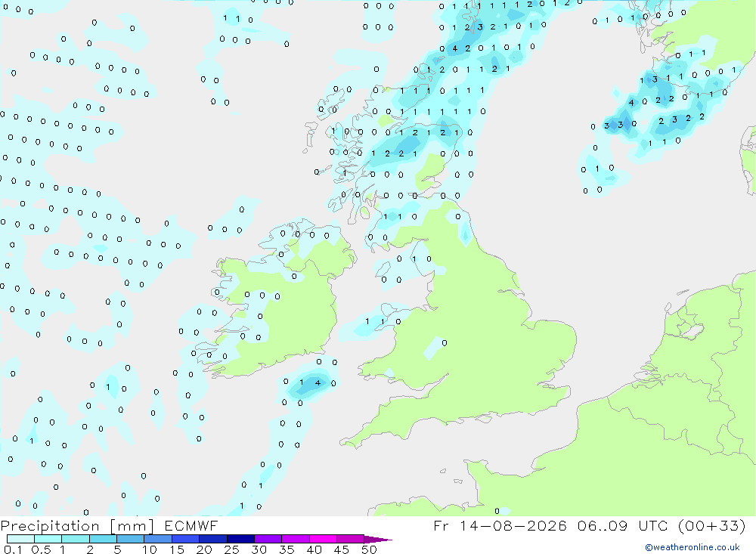The height and width of the screenshot is (554, 756).
Task: Click the '(00+33)' forecast offset text
Action: point(711,525)
